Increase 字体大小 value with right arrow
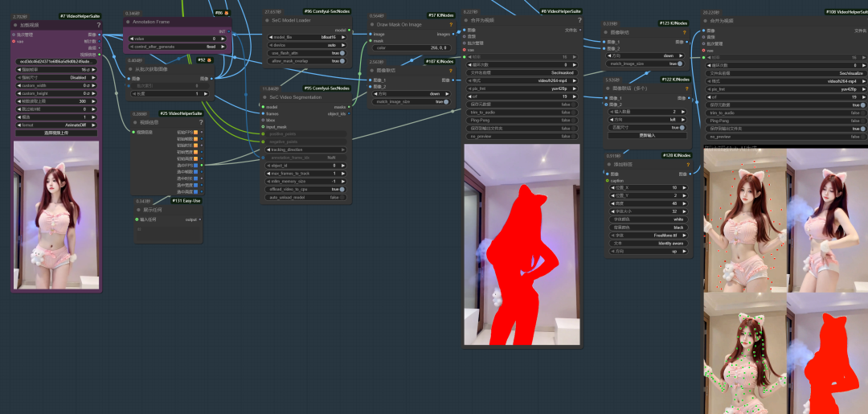The height and width of the screenshot is (414, 868). coord(685,211)
